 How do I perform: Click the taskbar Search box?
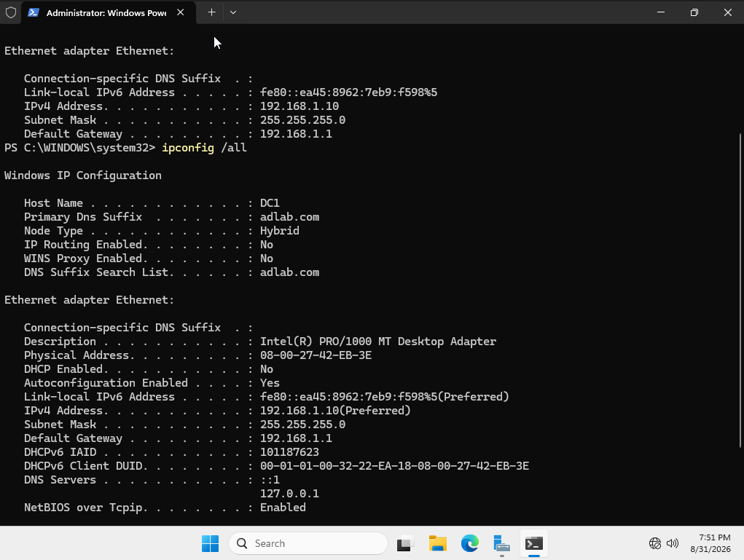(x=308, y=543)
